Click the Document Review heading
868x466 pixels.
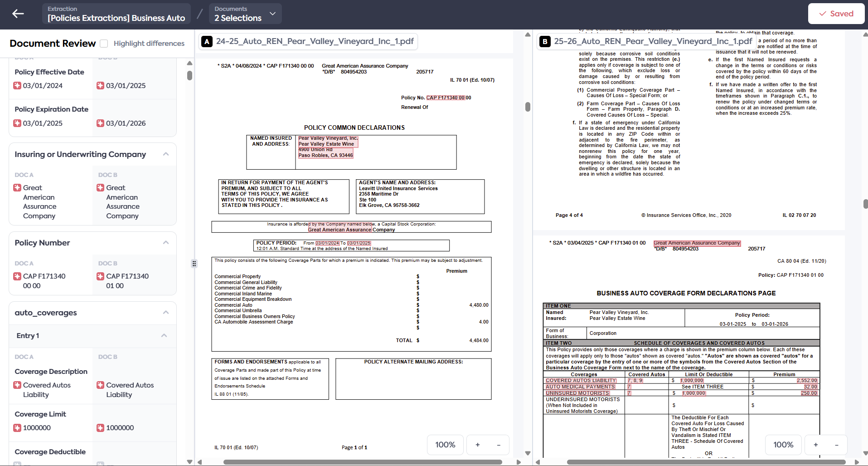click(x=53, y=44)
